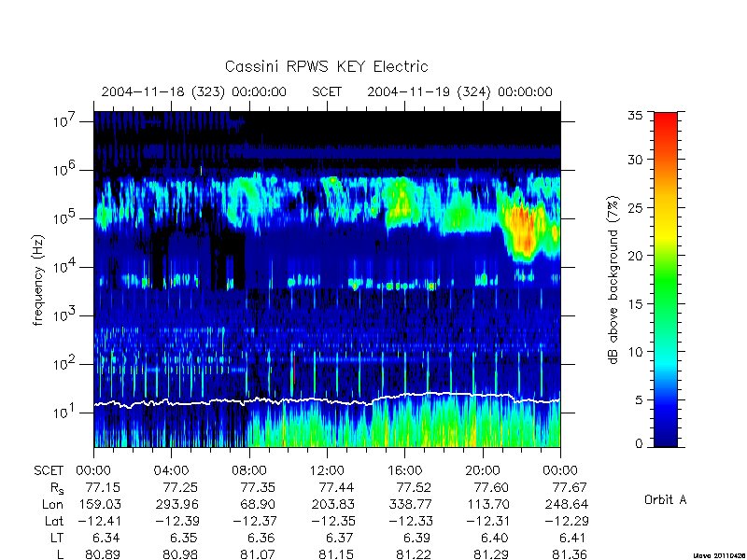Click the Lon row label
Image resolution: width=747 pixels, height=560 pixels.
point(52,504)
